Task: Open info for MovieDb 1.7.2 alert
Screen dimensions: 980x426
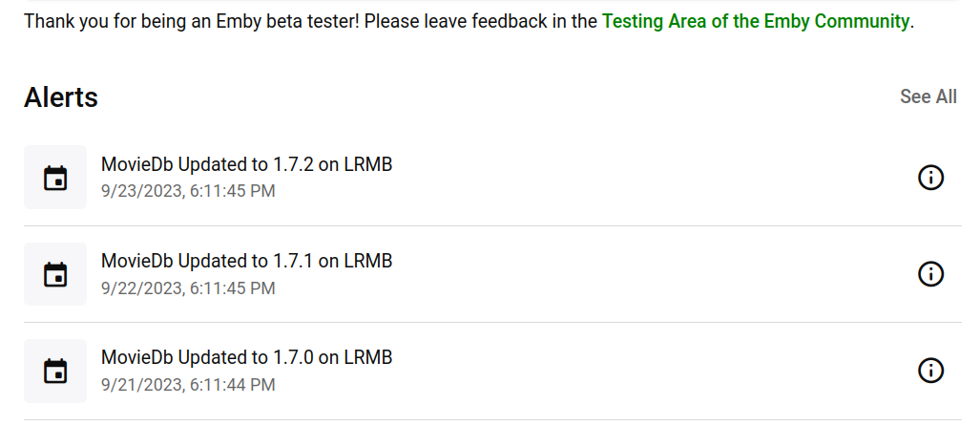Action: (x=930, y=178)
